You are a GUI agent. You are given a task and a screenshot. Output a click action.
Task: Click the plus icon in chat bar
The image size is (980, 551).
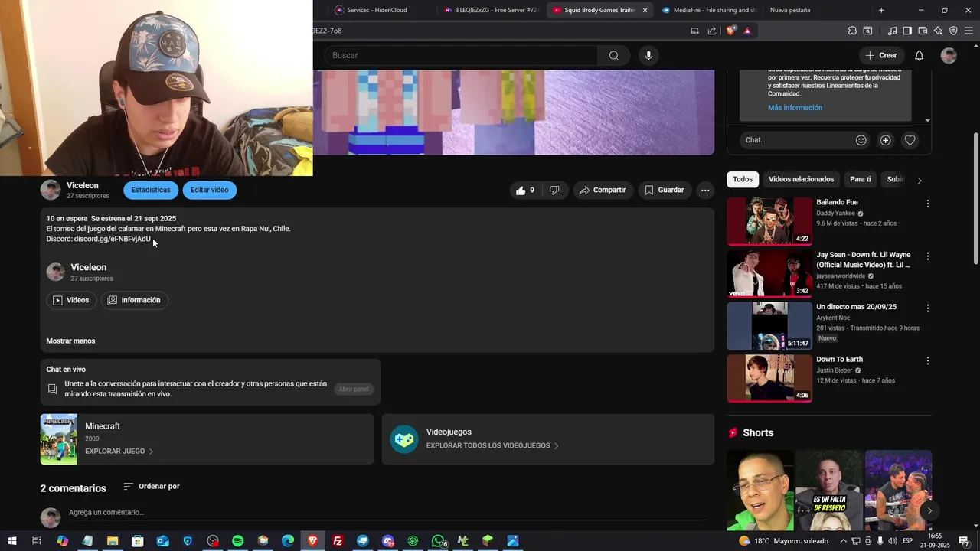(x=886, y=140)
